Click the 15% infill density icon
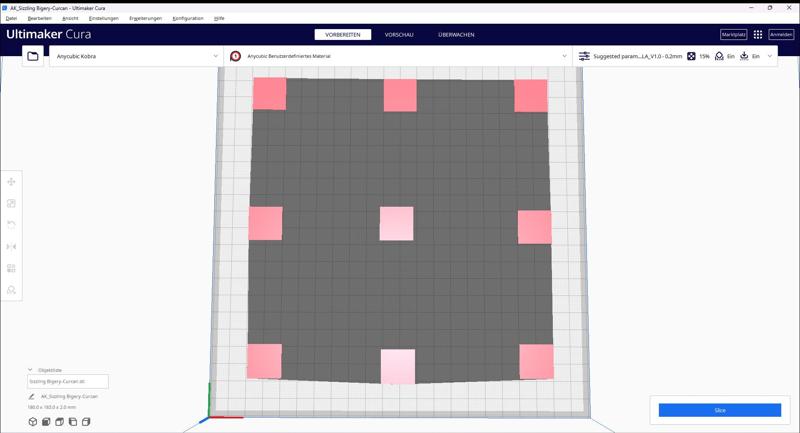Viewport: 800px width, 433px height. point(691,56)
